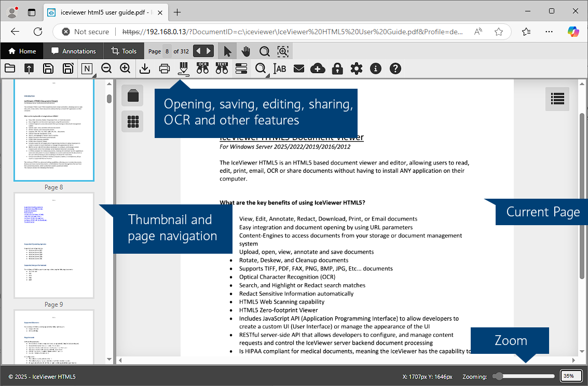
Task: Go to the previous page arrow
Action: (198, 51)
